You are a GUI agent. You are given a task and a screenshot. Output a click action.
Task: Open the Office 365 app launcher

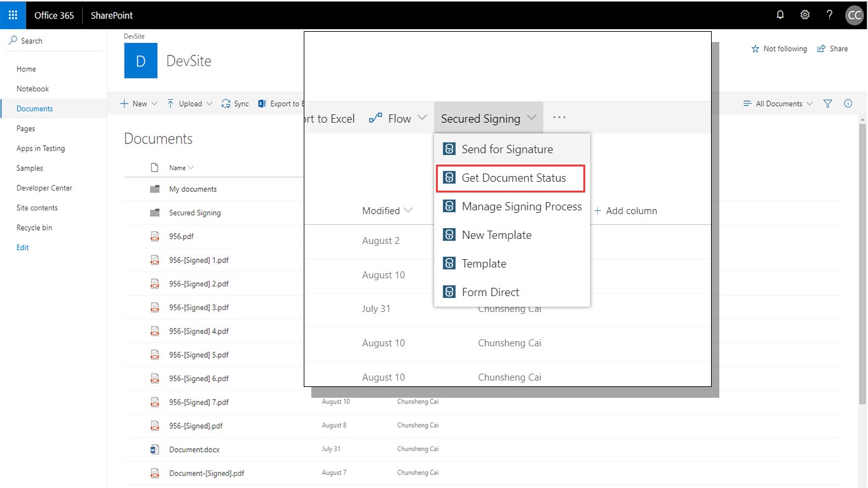[13, 15]
